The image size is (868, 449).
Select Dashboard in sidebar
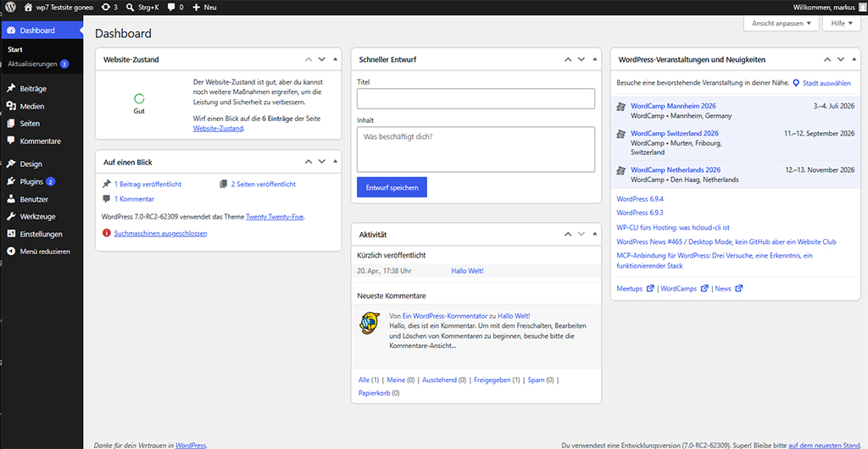pyautogui.click(x=42, y=30)
